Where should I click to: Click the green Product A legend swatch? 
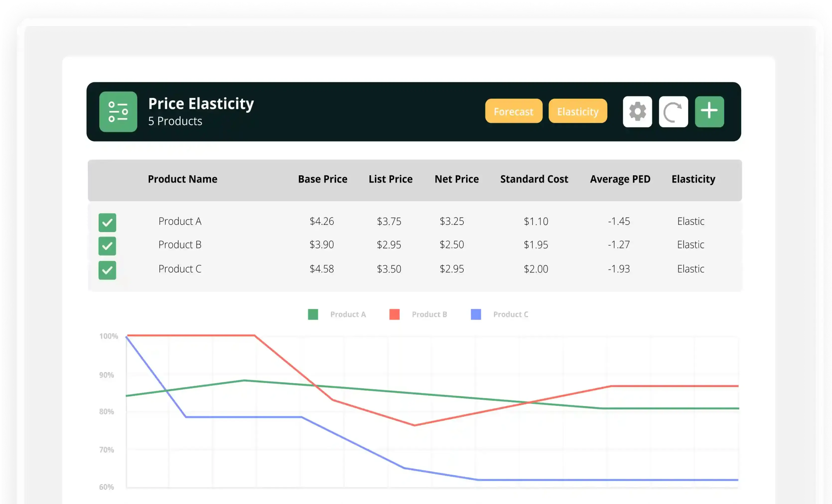click(313, 314)
